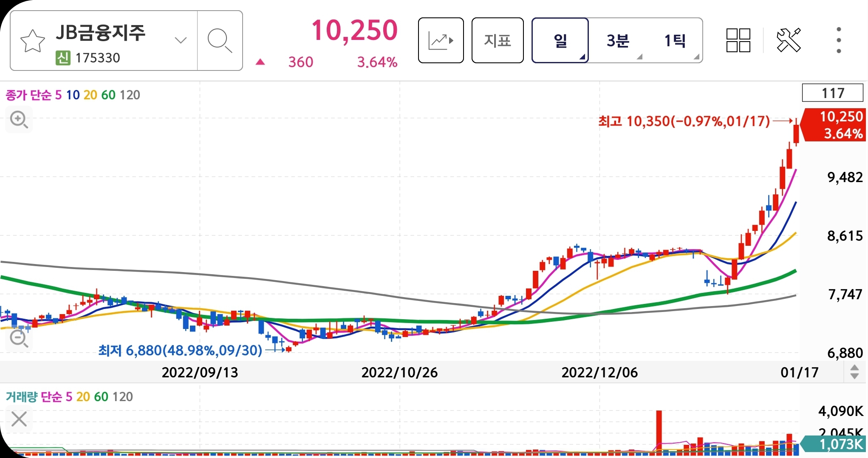Click the 8,615 price axis label

[845, 236]
